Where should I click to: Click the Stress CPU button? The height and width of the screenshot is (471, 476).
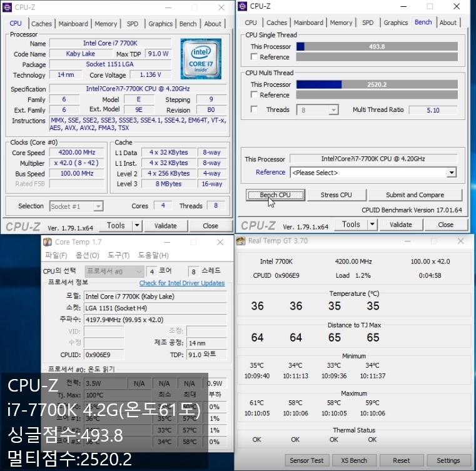coord(337,195)
